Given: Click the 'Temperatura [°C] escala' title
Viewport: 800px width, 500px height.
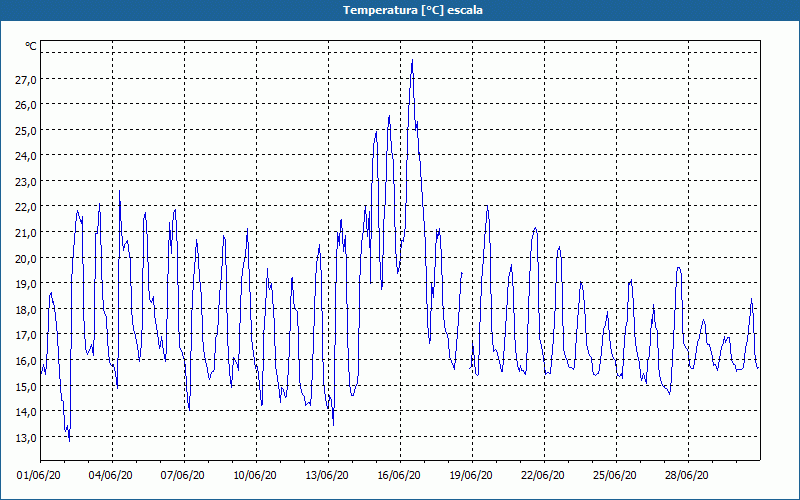Looking at the screenshot, I should (413, 10).
